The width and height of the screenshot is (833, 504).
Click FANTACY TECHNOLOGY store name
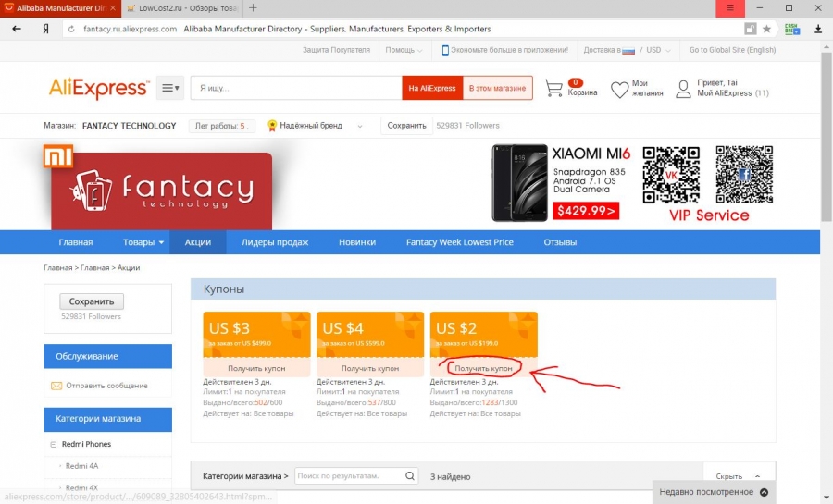tap(129, 126)
